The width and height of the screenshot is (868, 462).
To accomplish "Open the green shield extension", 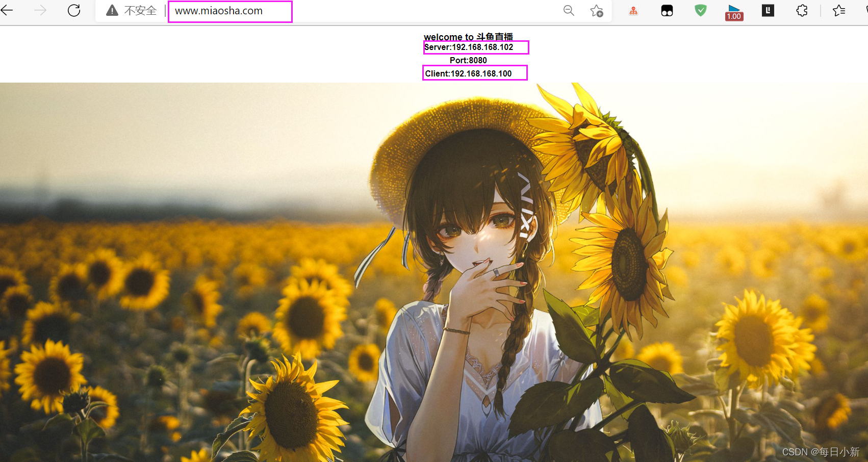I will click(701, 10).
